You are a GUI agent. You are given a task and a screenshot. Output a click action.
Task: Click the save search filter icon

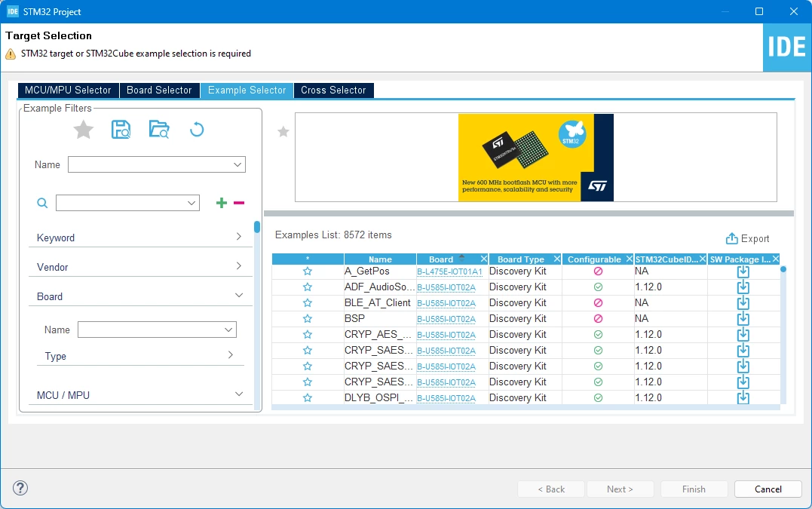click(121, 130)
